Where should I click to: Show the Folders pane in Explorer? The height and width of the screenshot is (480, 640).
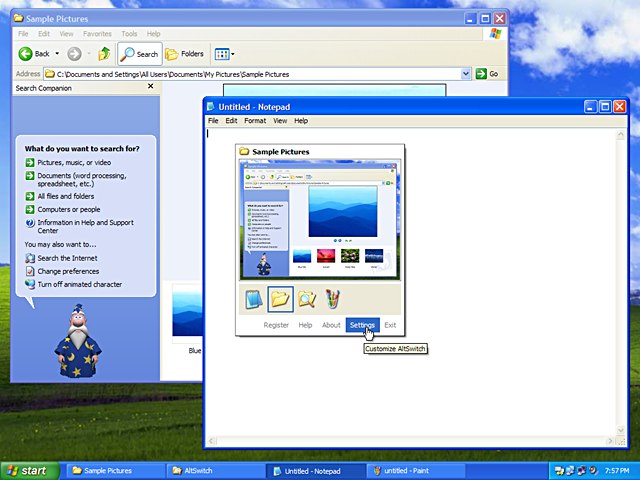pyautogui.click(x=184, y=54)
